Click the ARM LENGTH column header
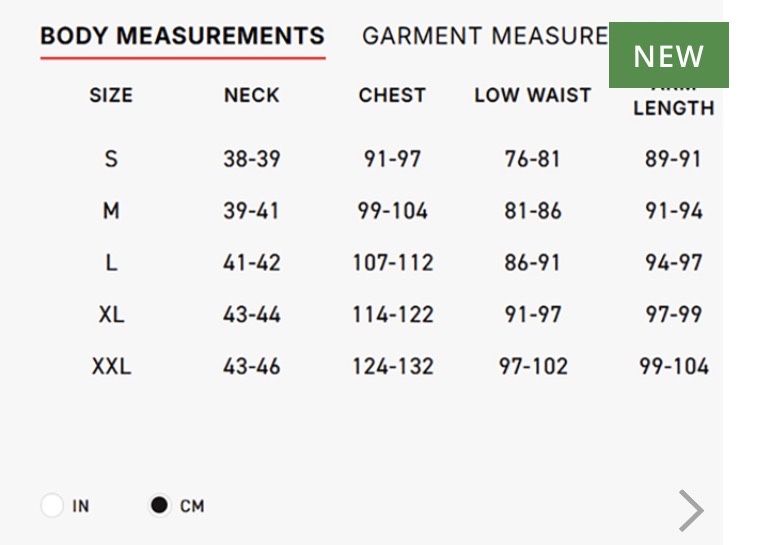This screenshot has width=774, height=545. [673, 106]
